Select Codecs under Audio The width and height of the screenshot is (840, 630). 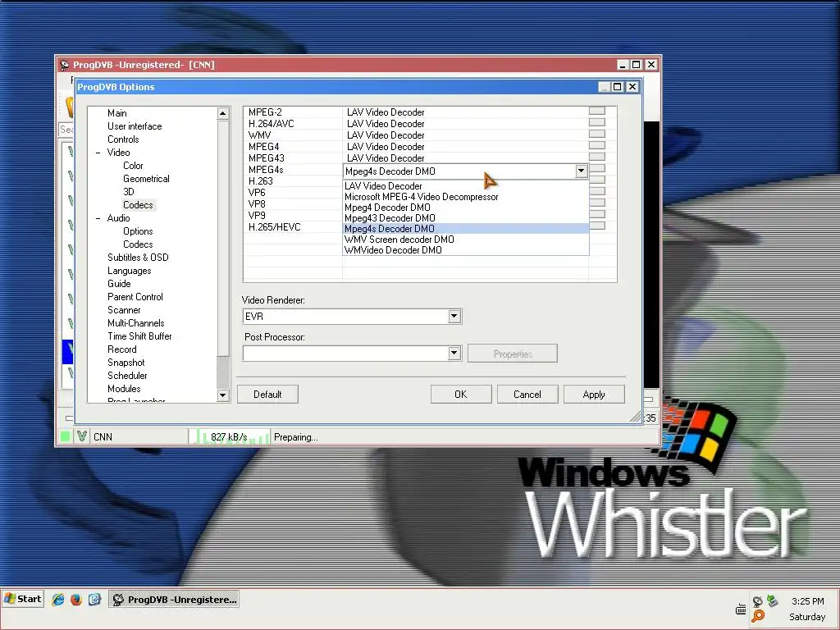pyautogui.click(x=138, y=244)
